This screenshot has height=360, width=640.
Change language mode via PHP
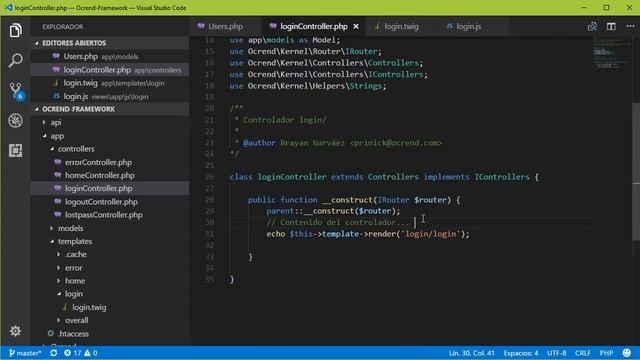point(606,353)
